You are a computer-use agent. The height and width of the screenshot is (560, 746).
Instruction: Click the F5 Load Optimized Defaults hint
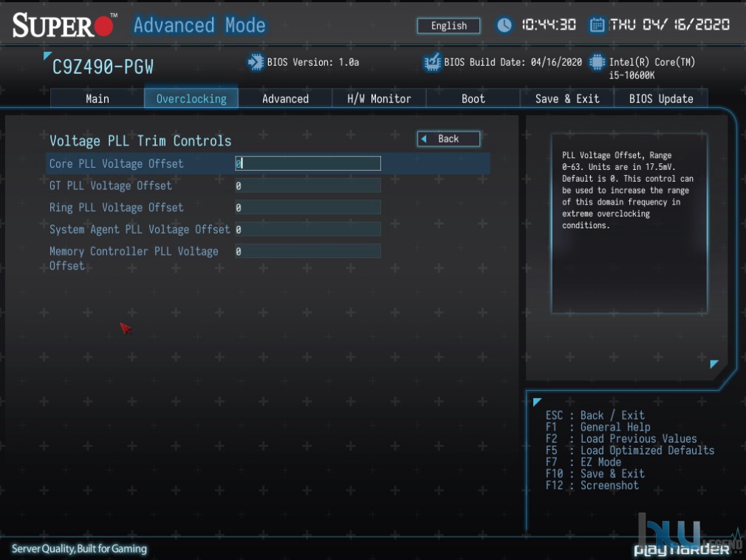(x=630, y=451)
